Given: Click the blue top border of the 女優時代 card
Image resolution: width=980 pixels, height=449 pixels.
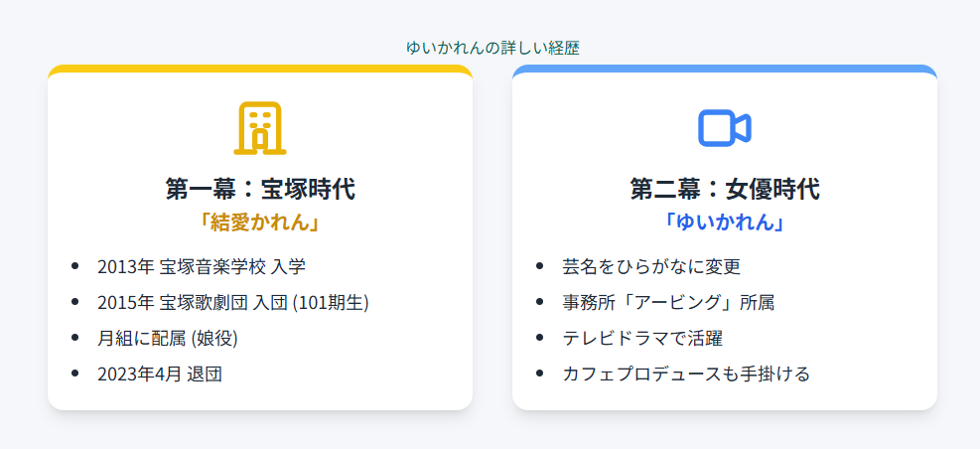Looking at the screenshot, I should (724, 68).
